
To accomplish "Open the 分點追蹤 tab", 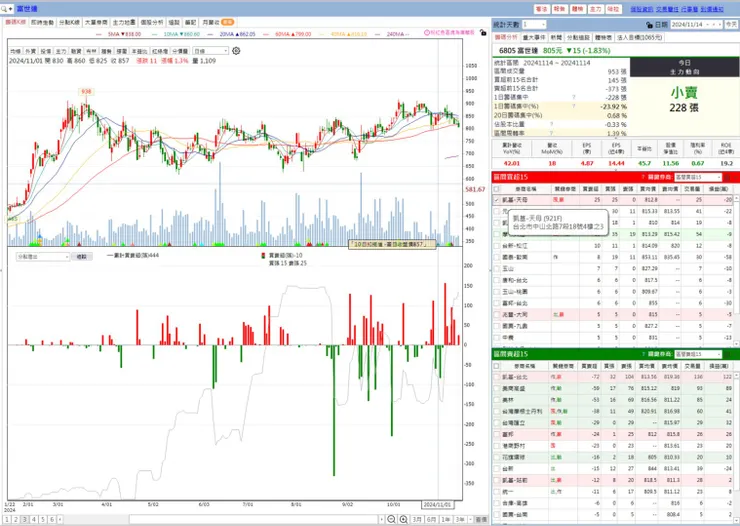I will tap(578, 37).
